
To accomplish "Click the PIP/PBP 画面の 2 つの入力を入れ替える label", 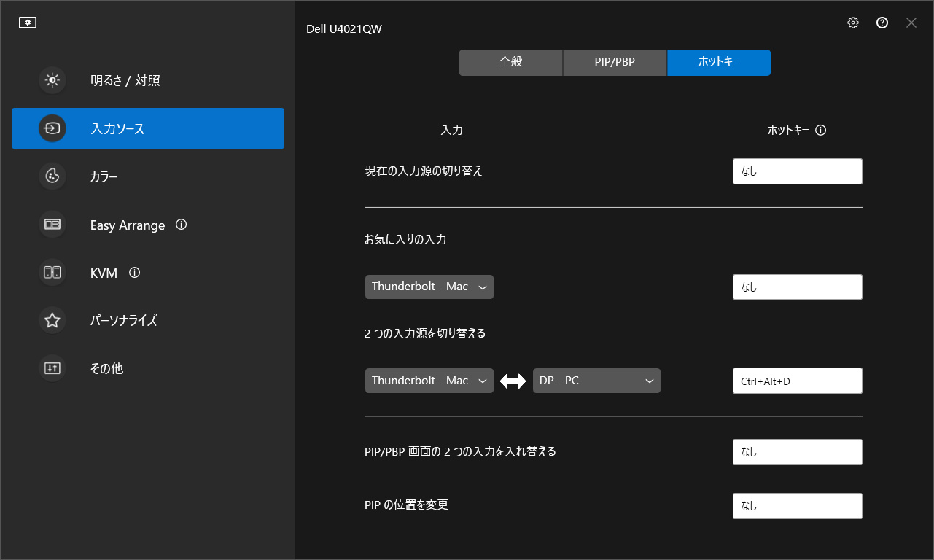I will [x=461, y=451].
